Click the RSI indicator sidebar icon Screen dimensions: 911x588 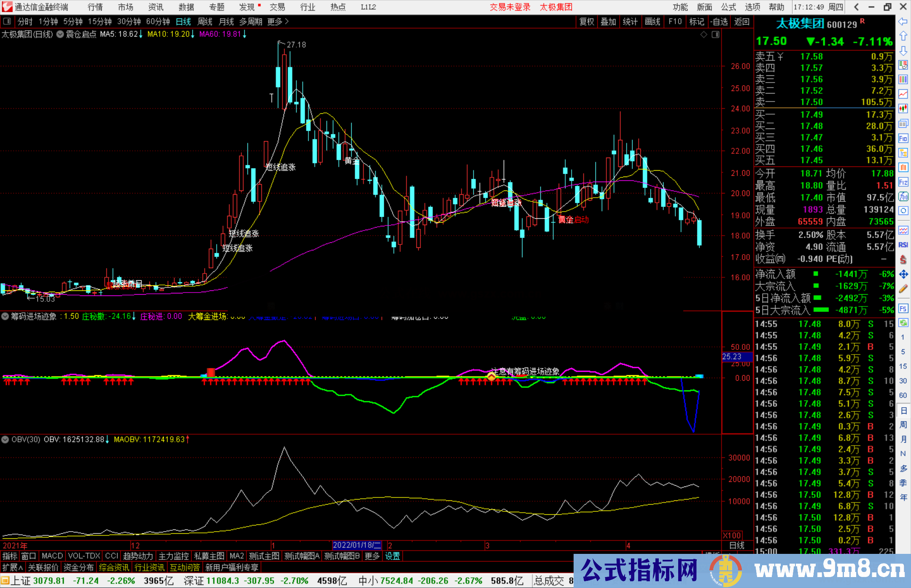tap(903, 245)
